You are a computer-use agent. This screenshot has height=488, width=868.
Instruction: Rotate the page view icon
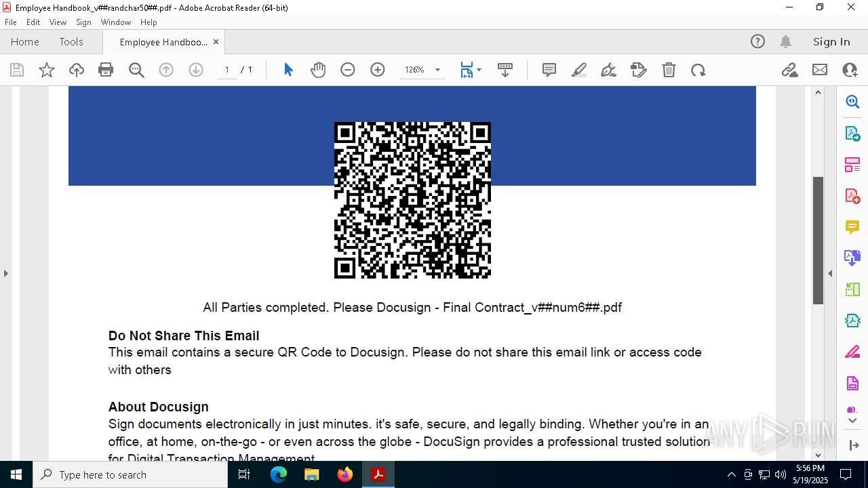(698, 70)
